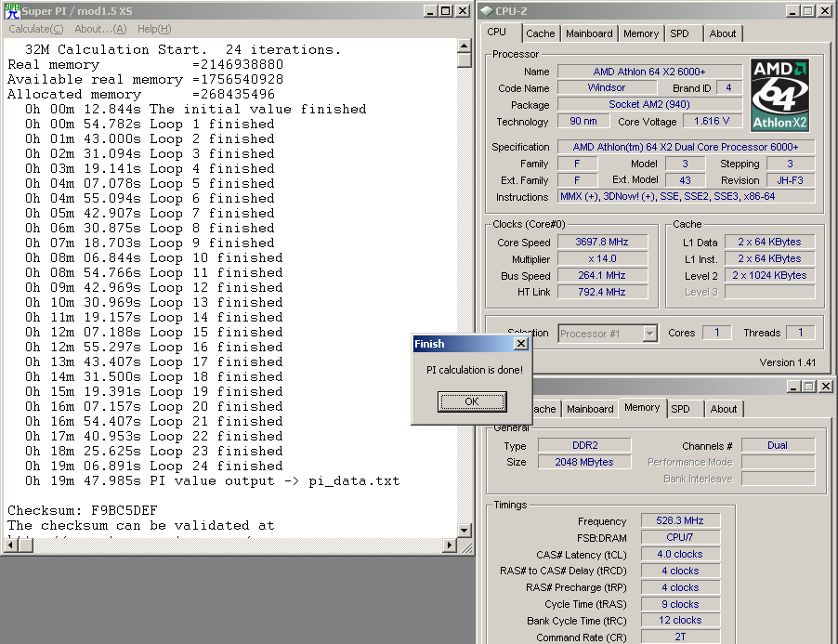Image resolution: width=838 pixels, height=644 pixels.
Task: Click OK in the Finish dialog
Action: [472, 401]
